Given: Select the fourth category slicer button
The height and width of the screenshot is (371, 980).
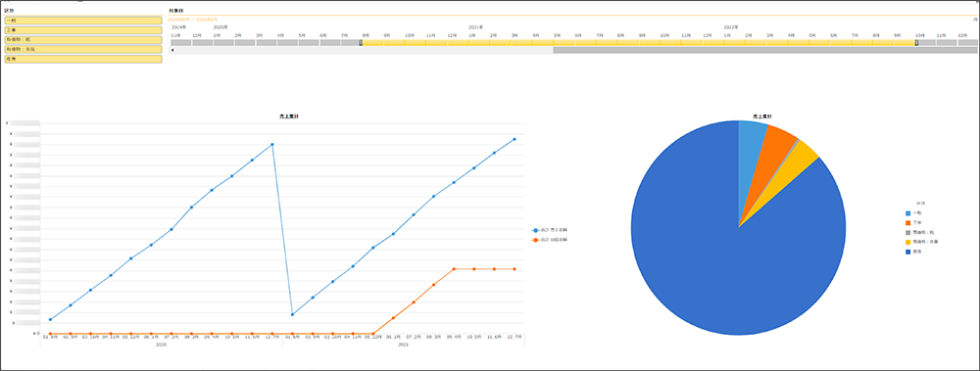Looking at the screenshot, I should [x=83, y=49].
